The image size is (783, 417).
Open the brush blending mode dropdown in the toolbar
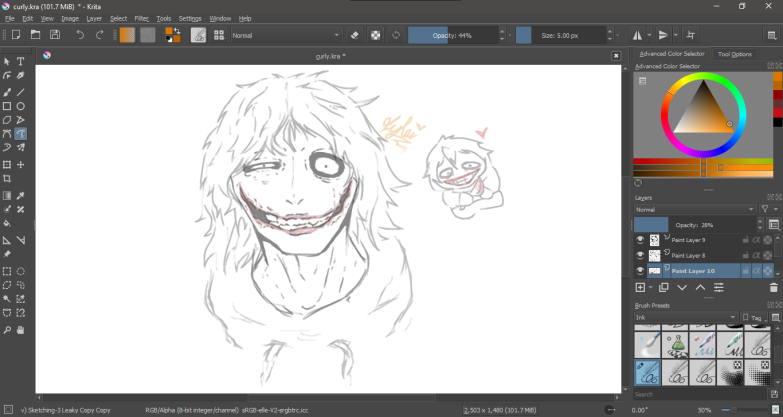pos(286,35)
